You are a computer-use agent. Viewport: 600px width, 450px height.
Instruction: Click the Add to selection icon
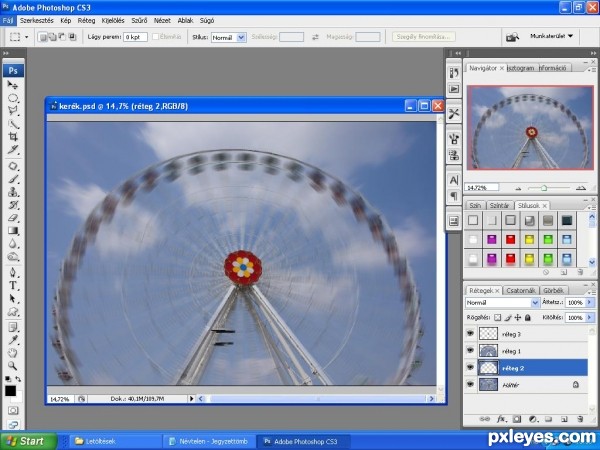[52, 37]
